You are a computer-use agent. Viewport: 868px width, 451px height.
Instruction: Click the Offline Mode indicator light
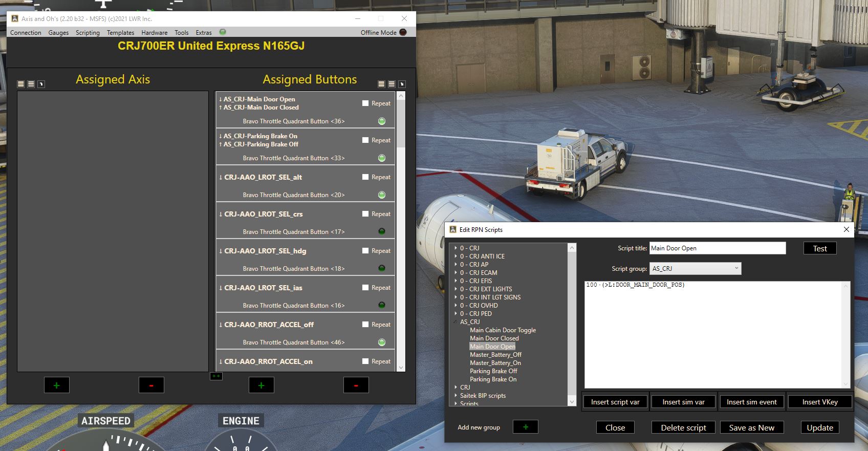point(403,32)
